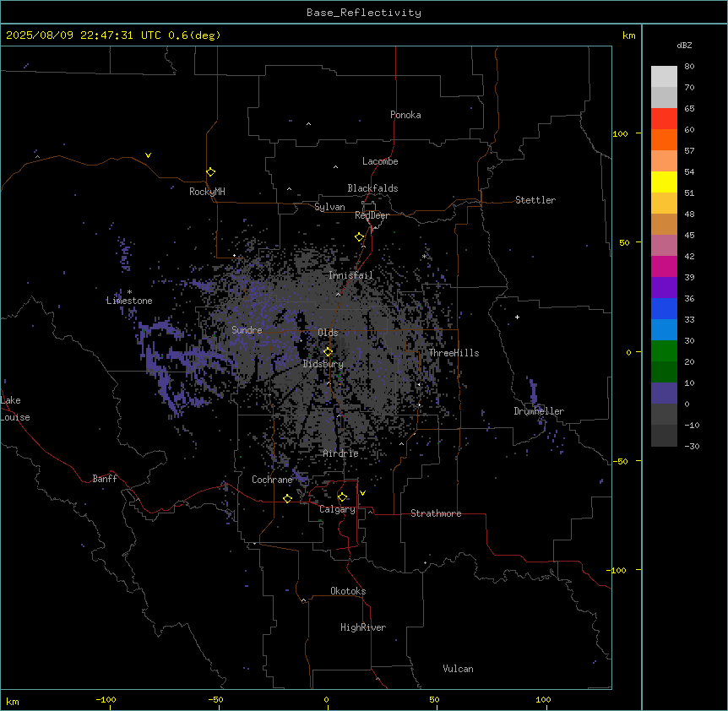This screenshot has width=728, height=711.
Task: Select the yellow 51-54 dBZ legend swatch
Action: tap(664, 182)
